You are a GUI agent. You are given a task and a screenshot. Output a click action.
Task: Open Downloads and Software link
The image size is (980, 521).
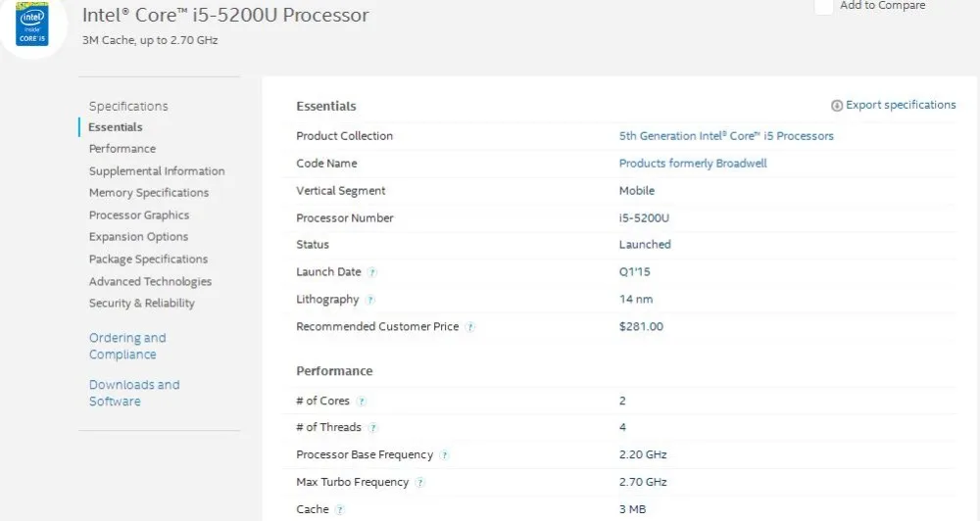point(134,393)
